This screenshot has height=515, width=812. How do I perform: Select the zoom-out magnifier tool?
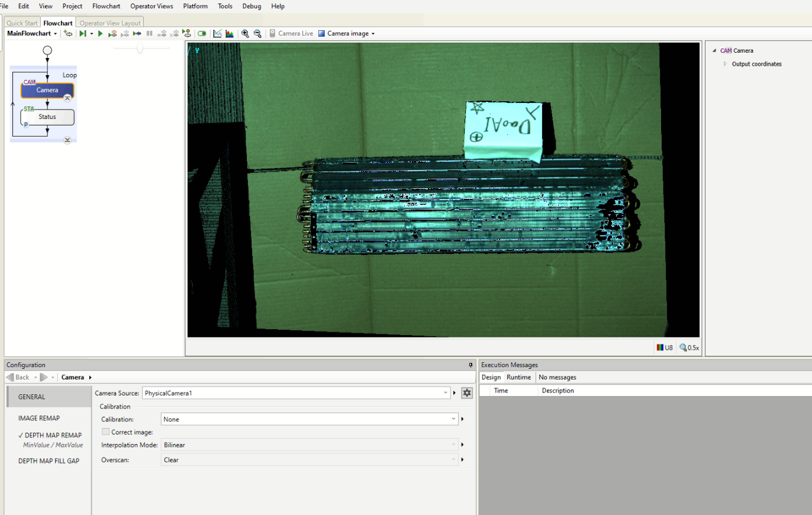[257, 33]
